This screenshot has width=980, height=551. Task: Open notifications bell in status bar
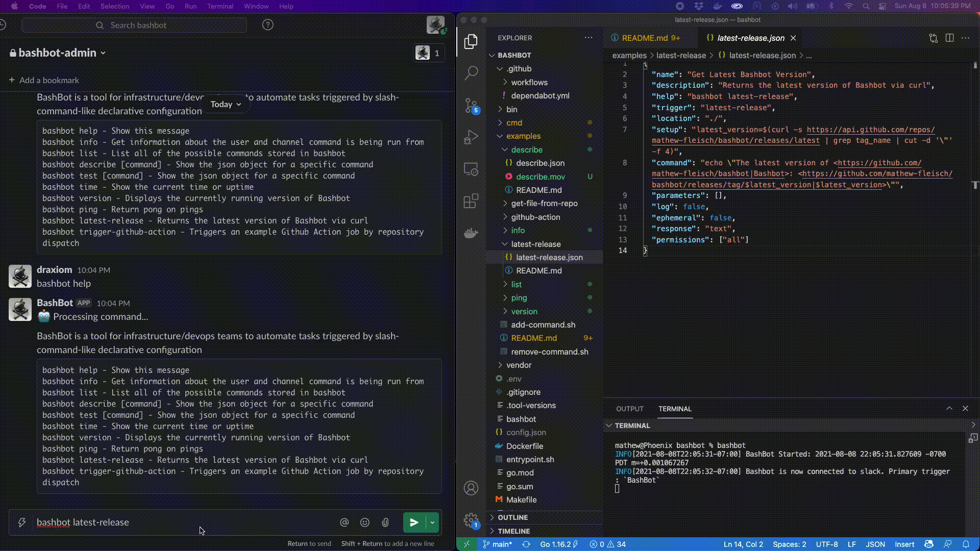966,544
